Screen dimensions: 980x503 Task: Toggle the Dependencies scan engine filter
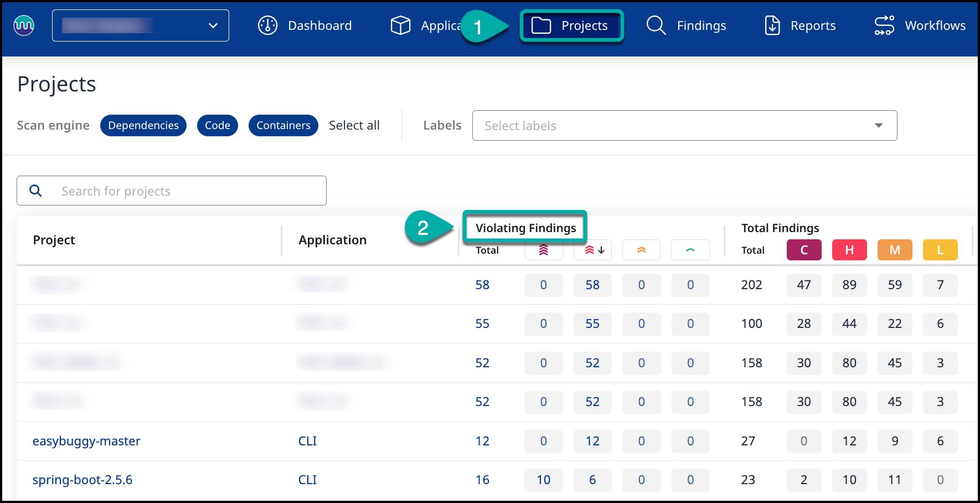click(x=143, y=126)
